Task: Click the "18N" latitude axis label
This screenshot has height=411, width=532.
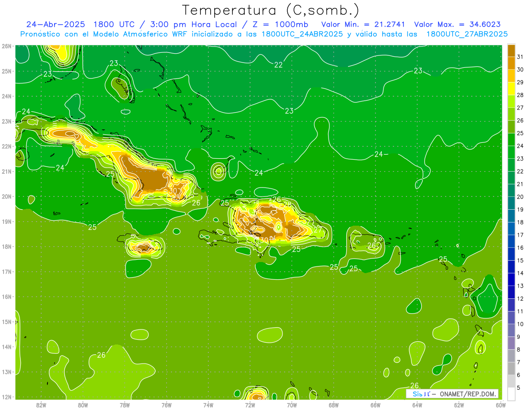Action: (x=6, y=247)
